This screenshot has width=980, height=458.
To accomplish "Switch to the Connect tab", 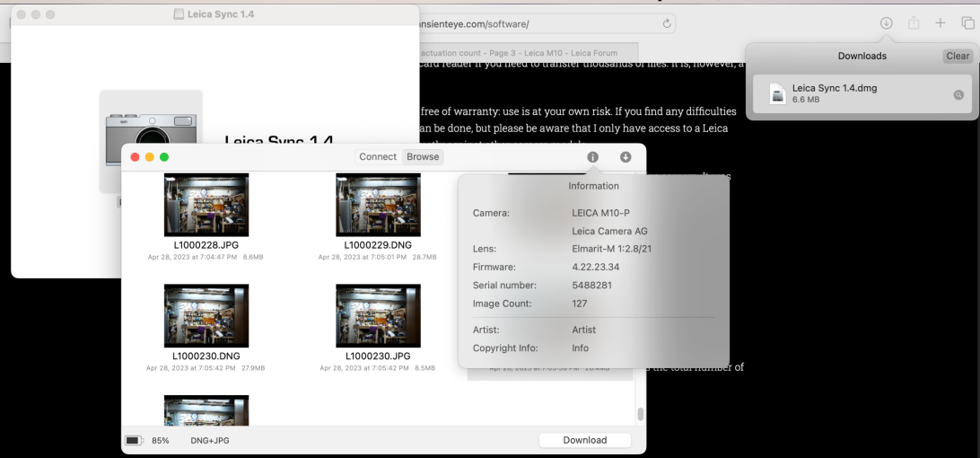I will coord(377,157).
